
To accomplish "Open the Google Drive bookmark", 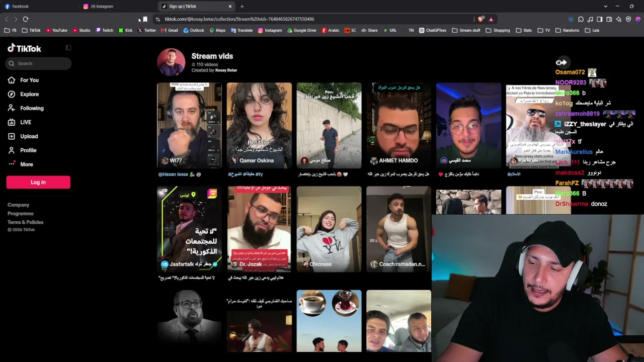I will point(301,30).
